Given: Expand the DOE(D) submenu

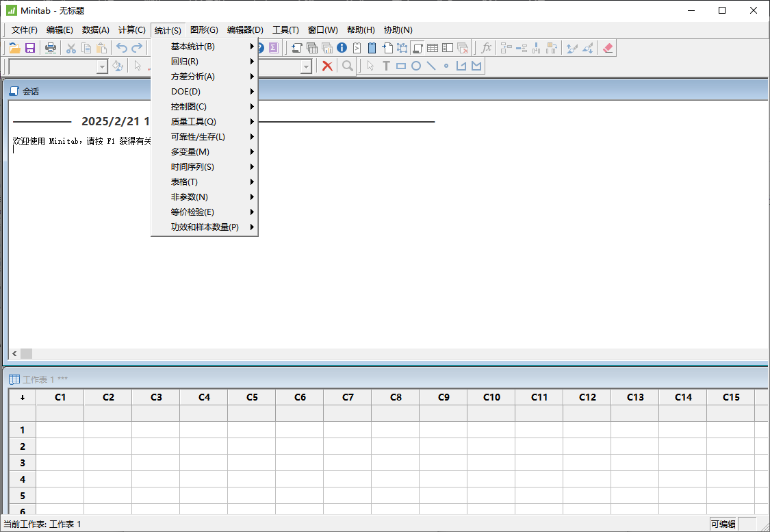Looking at the screenshot, I should tap(205, 91).
